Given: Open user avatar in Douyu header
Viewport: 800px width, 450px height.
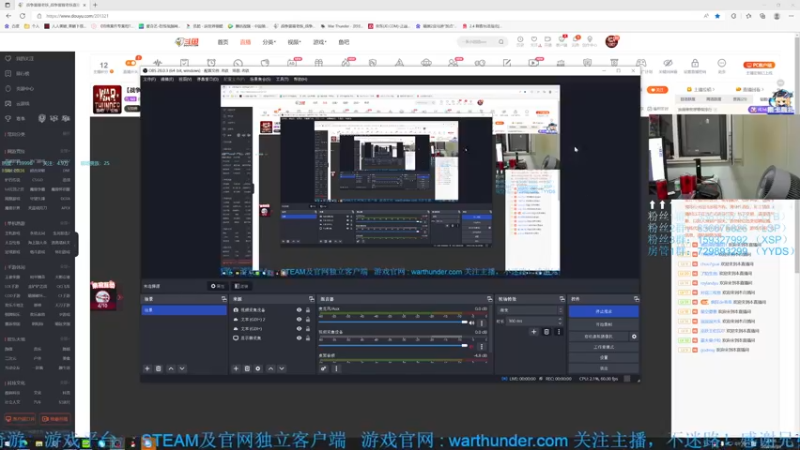Looking at the screenshot, I should (x=611, y=41).
